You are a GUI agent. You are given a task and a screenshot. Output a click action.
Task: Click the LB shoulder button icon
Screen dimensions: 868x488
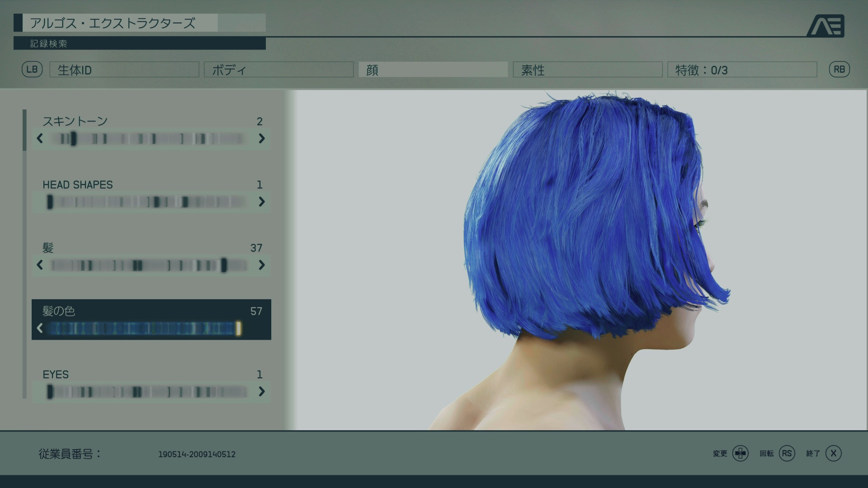(32, 70)
